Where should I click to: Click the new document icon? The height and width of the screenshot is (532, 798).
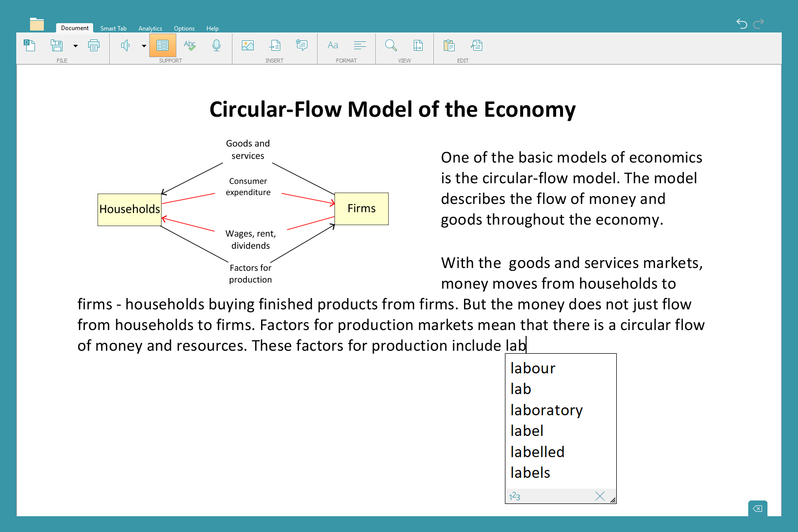[x=30, y=46]
